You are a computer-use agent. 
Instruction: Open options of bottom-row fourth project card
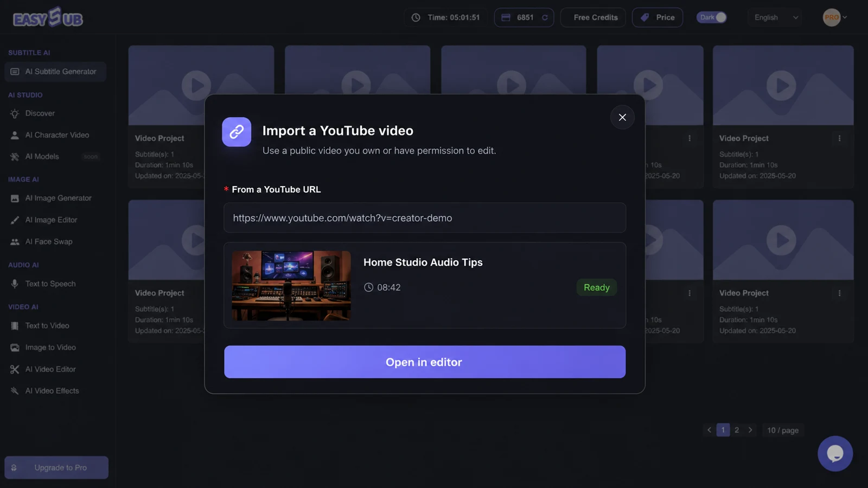coord(690,293)
